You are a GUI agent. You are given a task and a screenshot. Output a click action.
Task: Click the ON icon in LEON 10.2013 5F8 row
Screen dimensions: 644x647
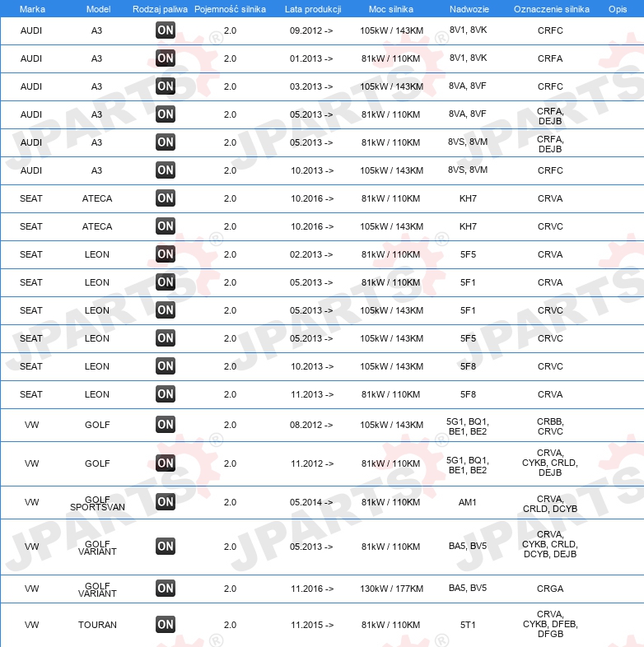[x=166, y=366]
